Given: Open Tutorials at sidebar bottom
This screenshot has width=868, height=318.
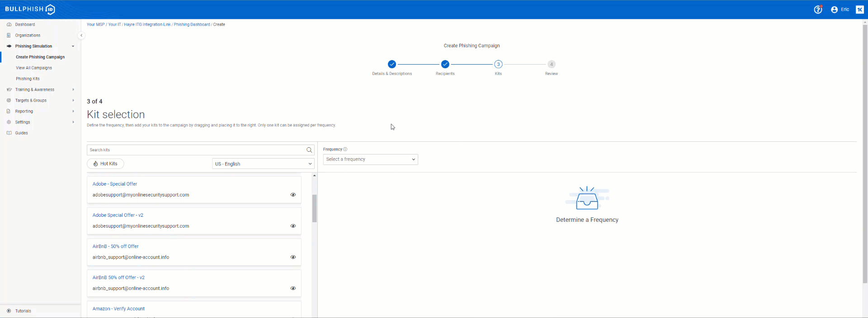Looking at the screenshot, I should [x=23, y=311].
